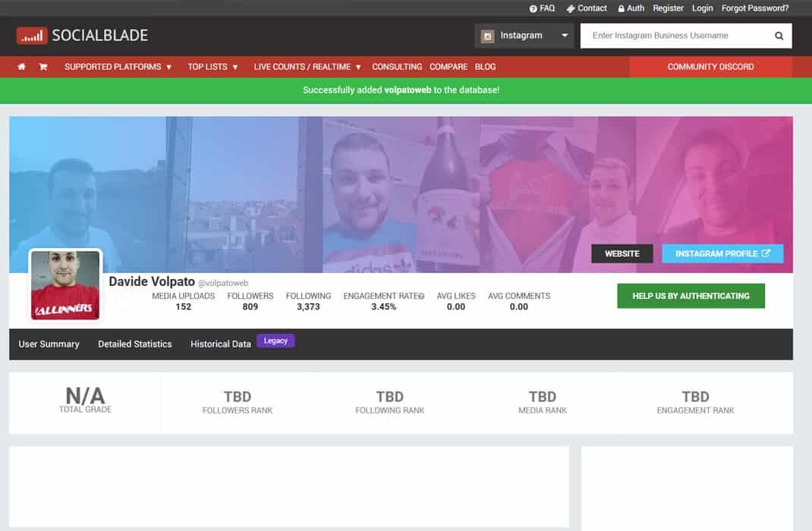This screenshot has width=812, height=531.
Task: Go to the home icon in red navbar
Action: pyautogui.click(x=22, y=67)
